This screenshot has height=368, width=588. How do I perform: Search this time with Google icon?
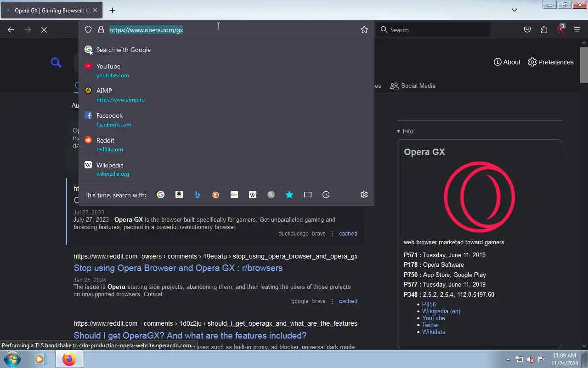[x=161, y=195]
